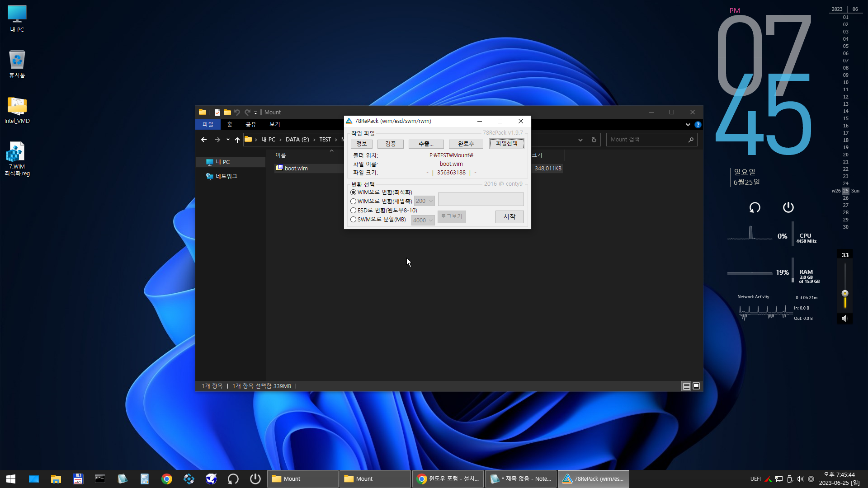Switch to the Notepad 제목 없음 taskbar window
The width and height of the screenshot is (868, 488).
[521, 479]
